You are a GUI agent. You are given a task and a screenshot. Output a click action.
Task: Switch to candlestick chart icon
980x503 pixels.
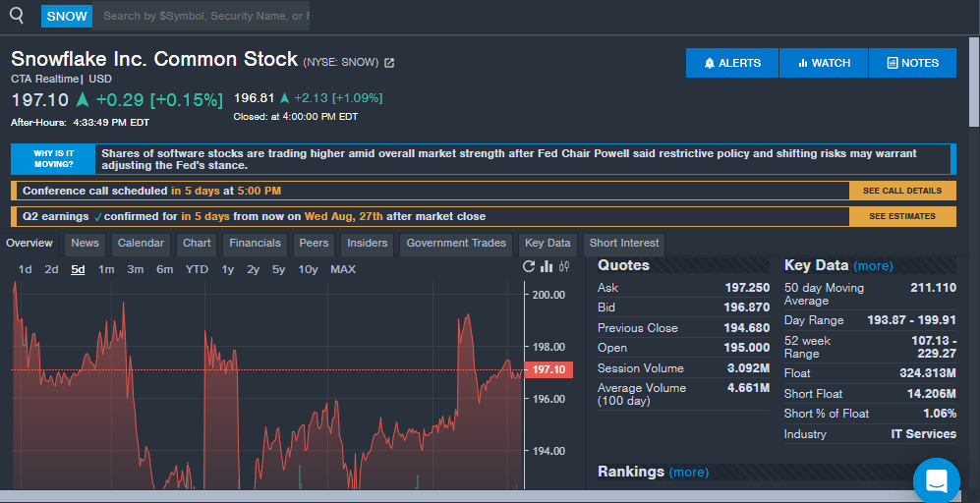(x=564, y=267)
